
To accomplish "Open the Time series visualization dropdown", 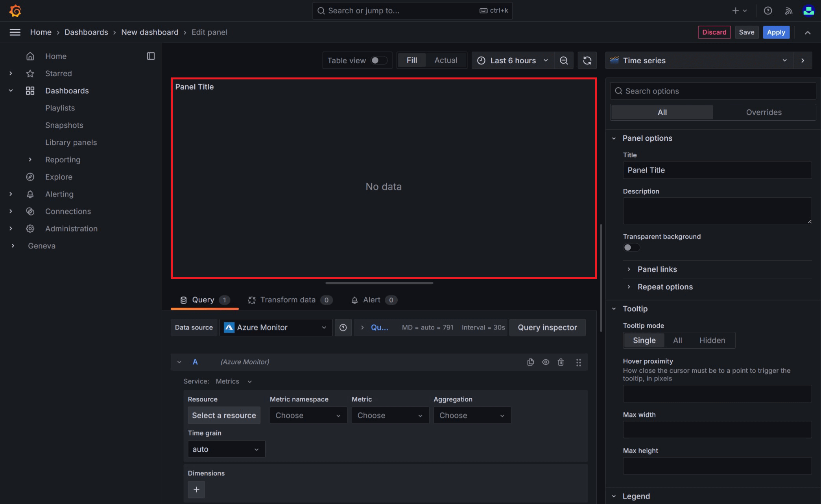I will (698, 61).
